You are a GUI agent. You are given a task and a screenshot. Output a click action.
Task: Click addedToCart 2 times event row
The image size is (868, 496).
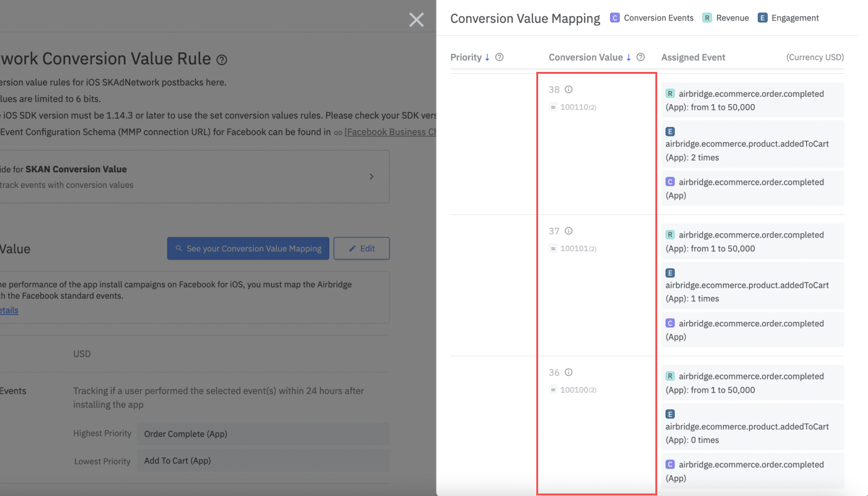click(753, 144)
